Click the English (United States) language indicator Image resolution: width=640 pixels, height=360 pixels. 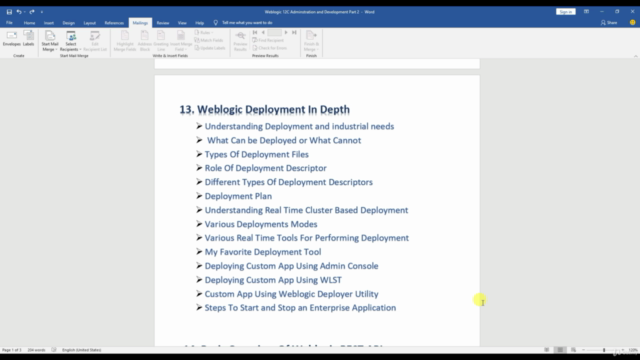coord(81,350)
